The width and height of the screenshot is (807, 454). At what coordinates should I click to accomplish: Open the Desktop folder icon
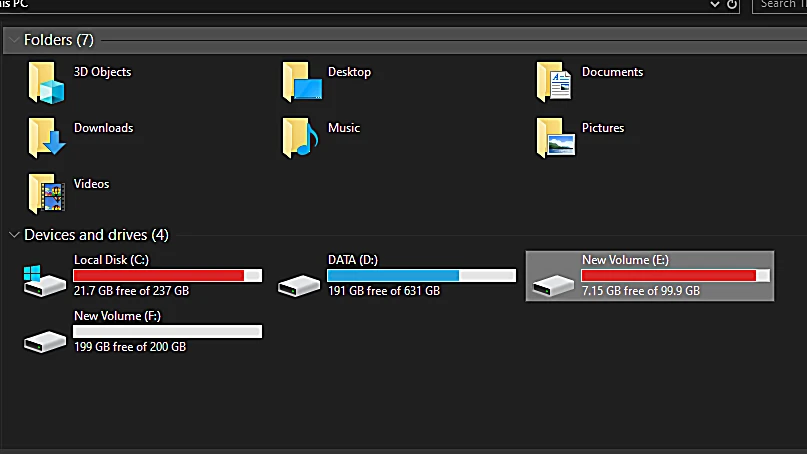(x=301, y=82)
